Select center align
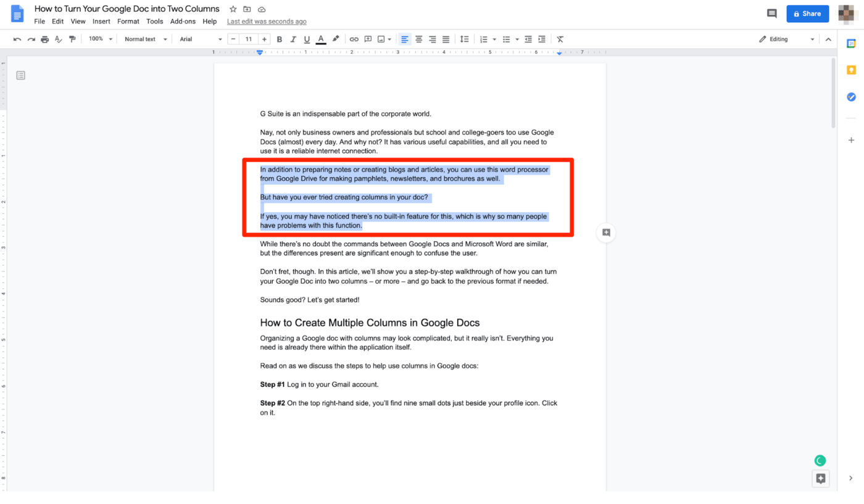The height and width of the screenshot is (504, 864). [418, 39]
